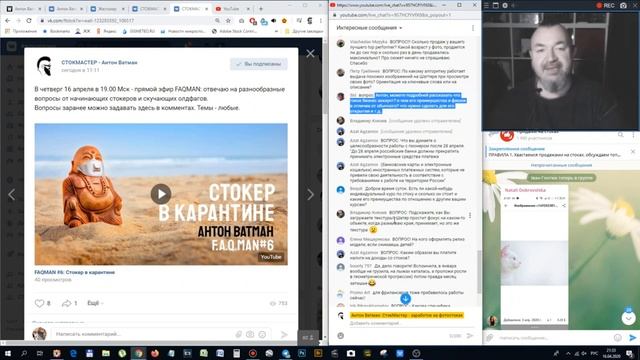The image size is (640, 360).
Task: Open the Windows Start menu
Action: [x=8, y=353]
